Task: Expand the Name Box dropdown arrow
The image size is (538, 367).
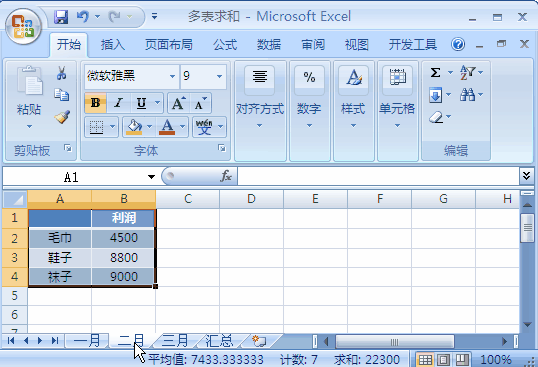Action: point(151,177)
